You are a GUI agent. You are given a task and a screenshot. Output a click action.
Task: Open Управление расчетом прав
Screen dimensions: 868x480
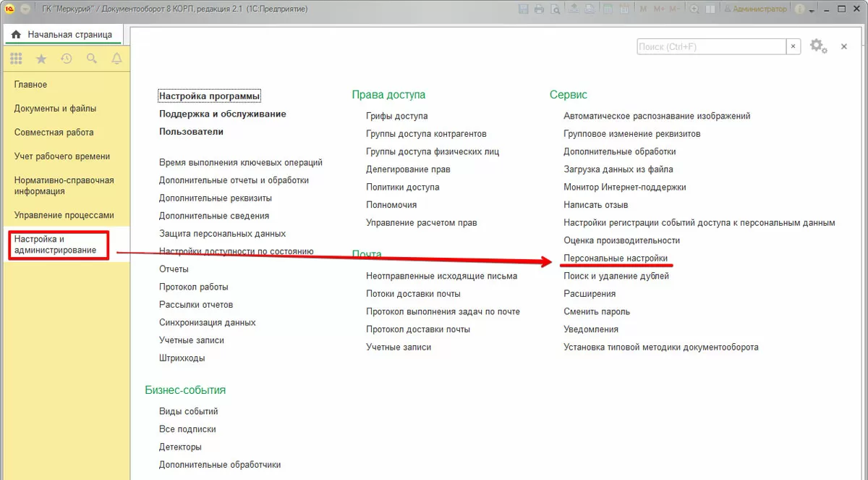pyautogui.click(x=422, y=222)
